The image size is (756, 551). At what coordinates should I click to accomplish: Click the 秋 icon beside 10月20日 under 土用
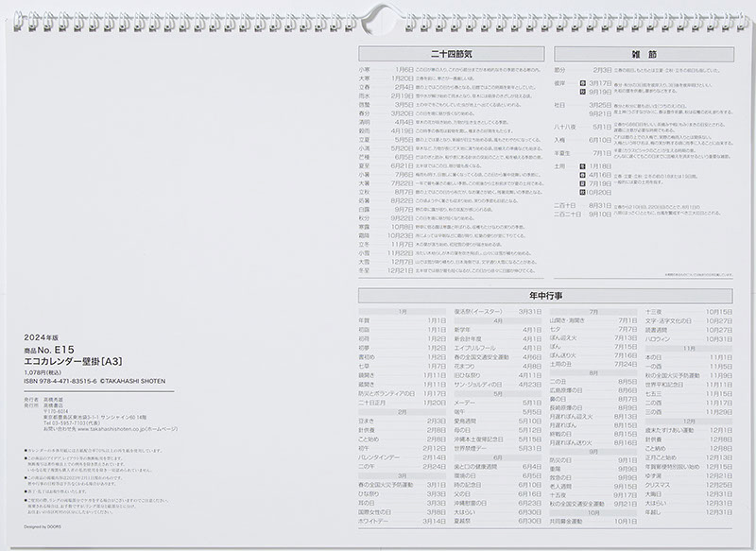[583, 193]
